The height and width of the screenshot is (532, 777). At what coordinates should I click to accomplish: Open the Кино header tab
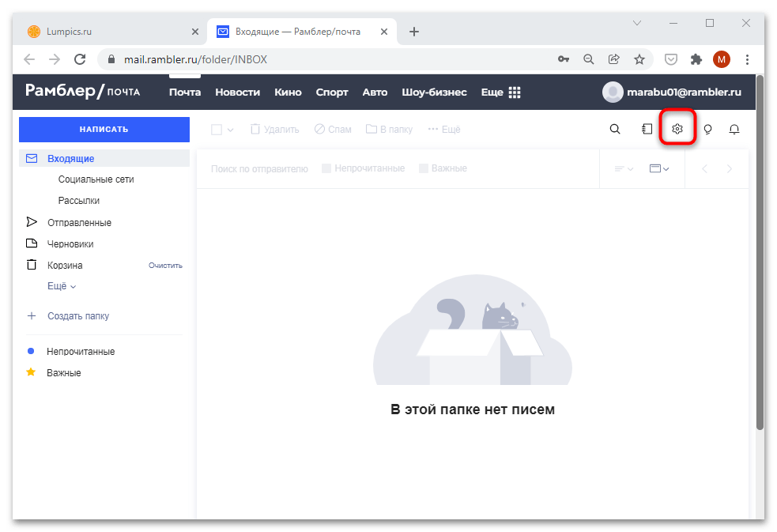click(x=288, y=92)
